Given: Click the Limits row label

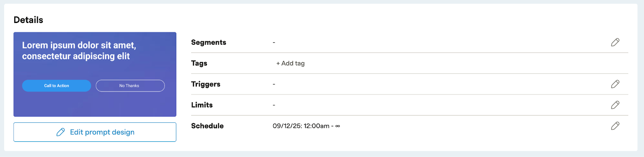Looking at the screenshot, I should pyautogui.click(x=202, y=105).
